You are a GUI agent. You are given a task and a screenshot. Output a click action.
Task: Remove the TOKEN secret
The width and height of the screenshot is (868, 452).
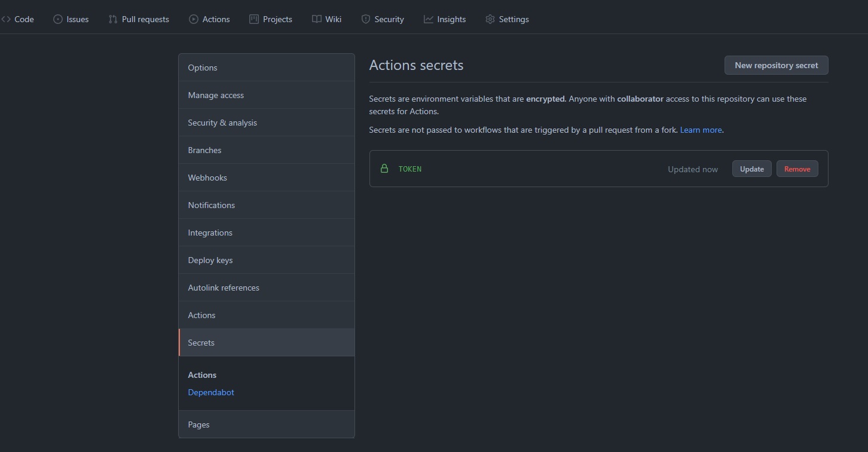[x=797, y=169]
